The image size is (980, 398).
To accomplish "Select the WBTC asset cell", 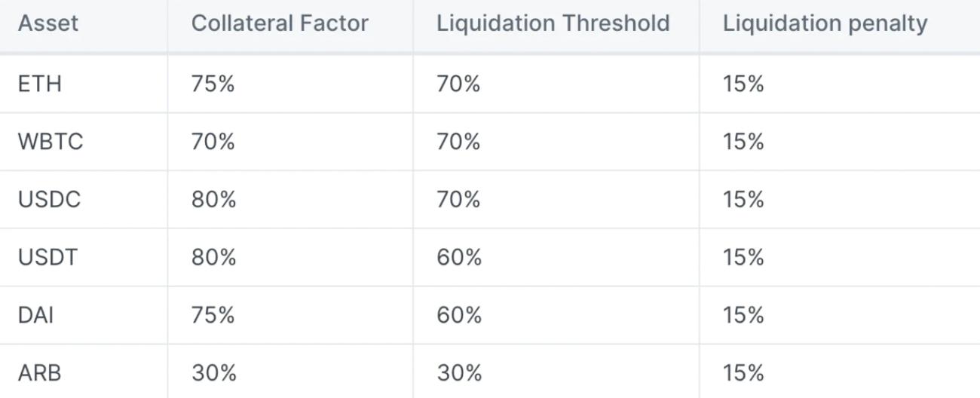I will (51, 142).
